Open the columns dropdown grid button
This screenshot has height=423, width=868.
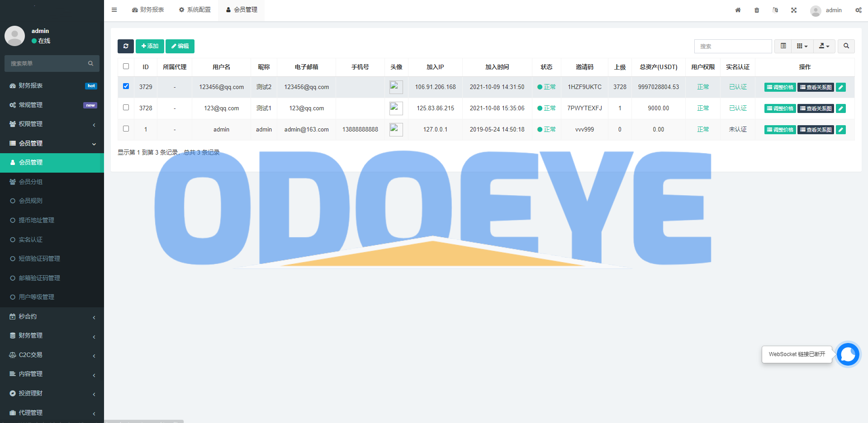[x=802, y=46]
